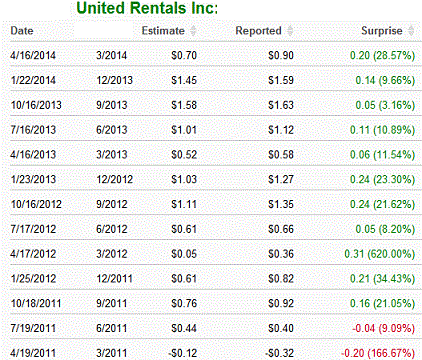Click the Date column header
The height and width of the screenshot is (360, 422).
(x=22, y=31)
